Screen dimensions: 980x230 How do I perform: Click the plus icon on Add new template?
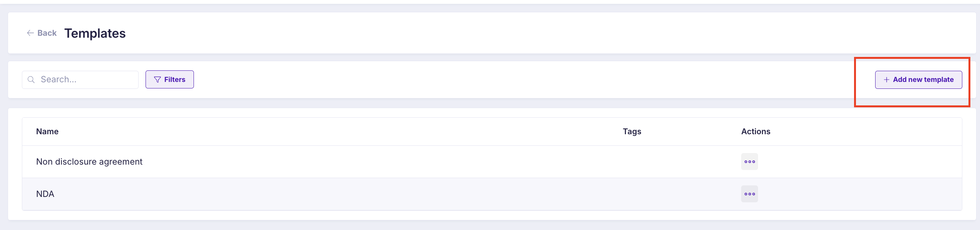(x=887, y=80)
